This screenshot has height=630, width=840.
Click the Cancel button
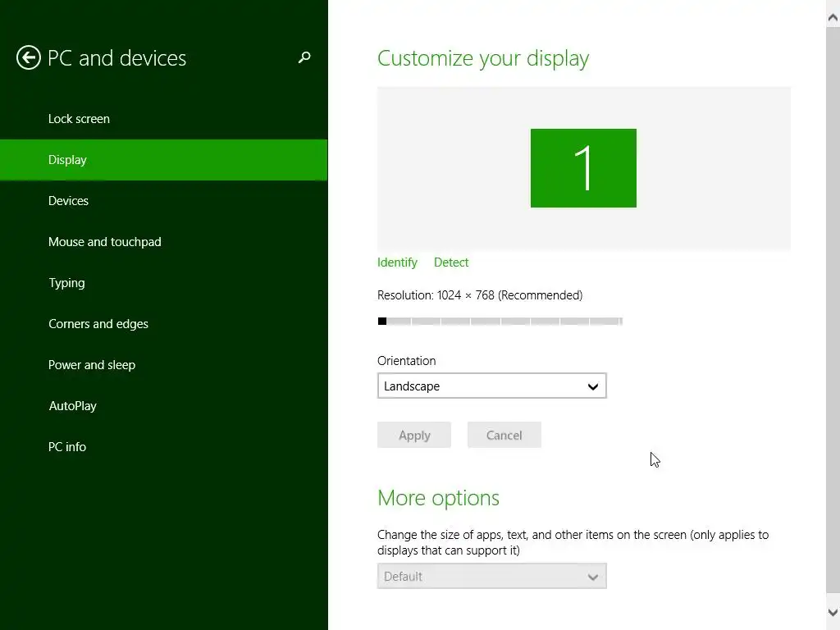[504, 435]
